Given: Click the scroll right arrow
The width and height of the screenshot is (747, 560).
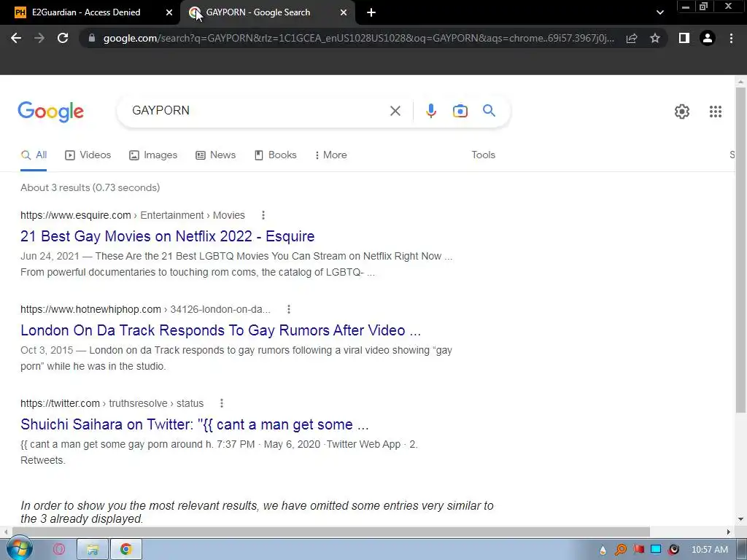Looking at the screenshot, I should 729,532.
